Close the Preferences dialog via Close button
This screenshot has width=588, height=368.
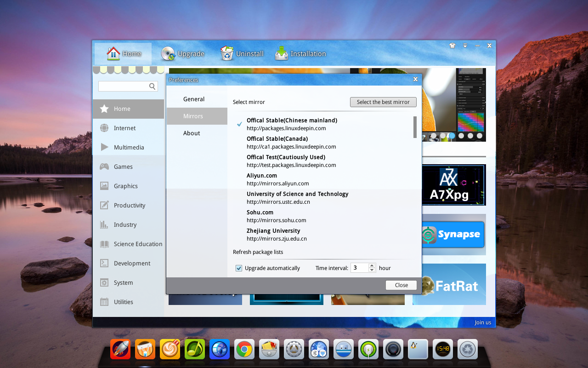(401, 285)
